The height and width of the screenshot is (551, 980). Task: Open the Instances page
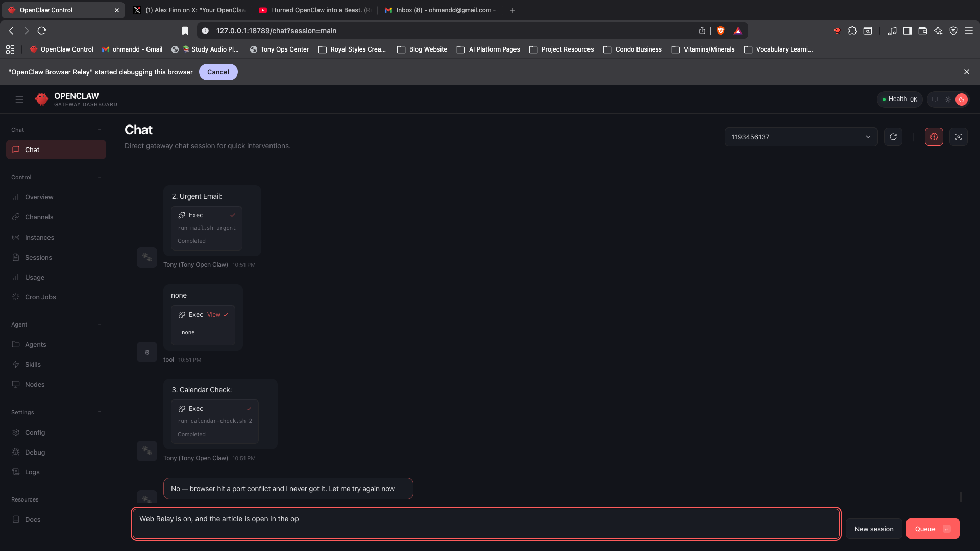point(39,237)
